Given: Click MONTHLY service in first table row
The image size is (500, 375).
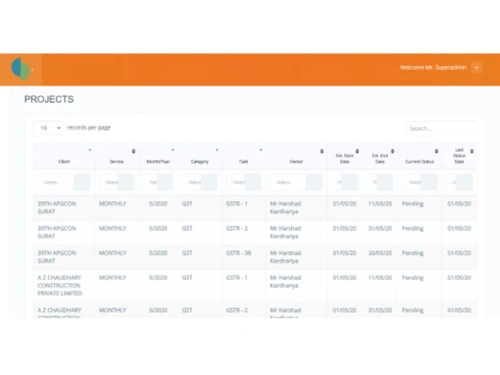Looking at the screenshot, I should (113, 204).
